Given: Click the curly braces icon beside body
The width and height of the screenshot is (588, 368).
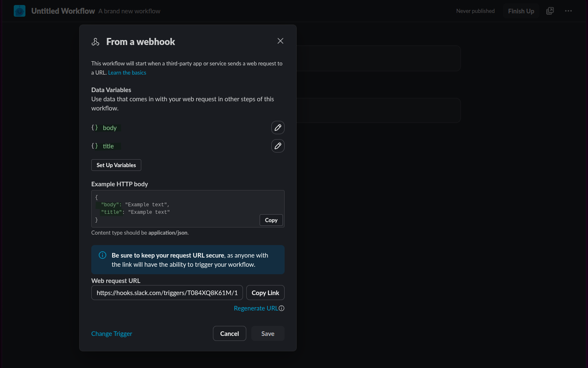Looking at the screenshot, I should (x=95, y=128).
